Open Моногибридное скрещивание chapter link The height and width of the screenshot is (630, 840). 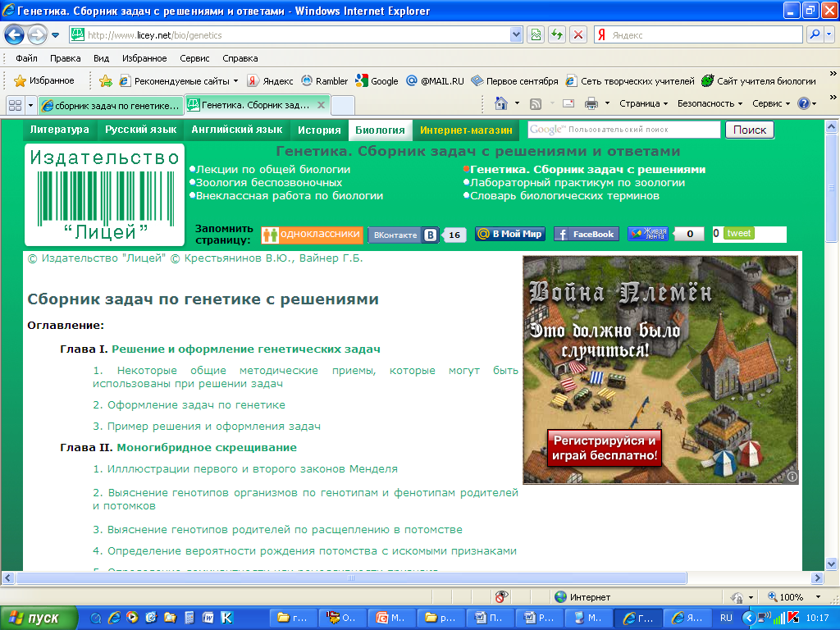click(x=207, y=447)
